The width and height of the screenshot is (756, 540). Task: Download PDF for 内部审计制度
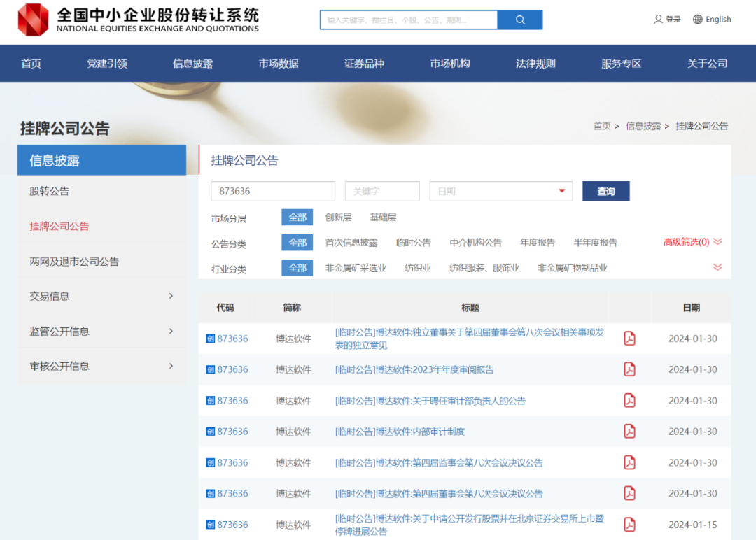click(629, 431)
